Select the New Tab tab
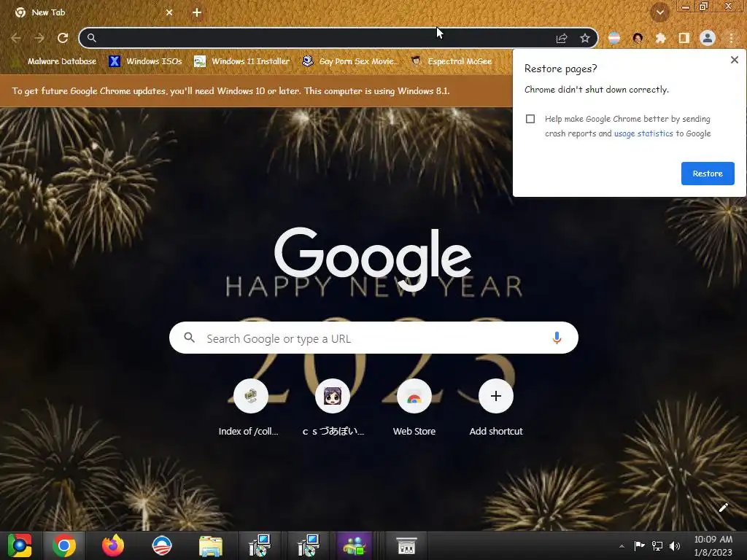Screen dimensions: 747x560 coord(93,12)
